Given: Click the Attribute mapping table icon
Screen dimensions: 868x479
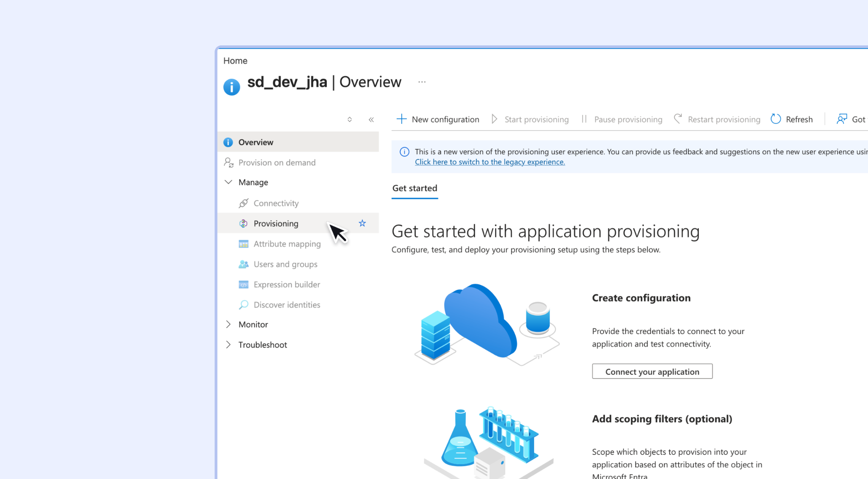Looking at the screenshot, I should [x=243, y=244].
